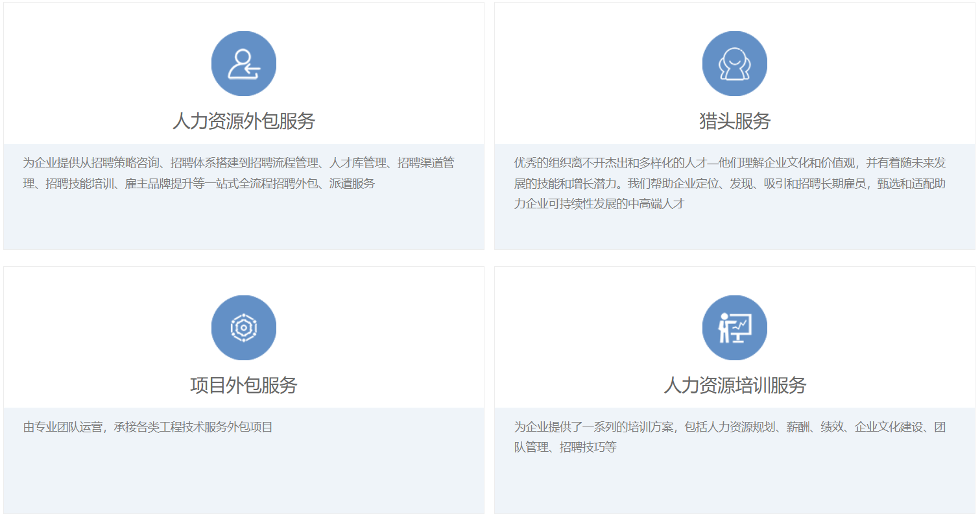Click the line starting with 优秀的组织离不开
This screenshot has height=518, width=980.
tap(730, 163)
